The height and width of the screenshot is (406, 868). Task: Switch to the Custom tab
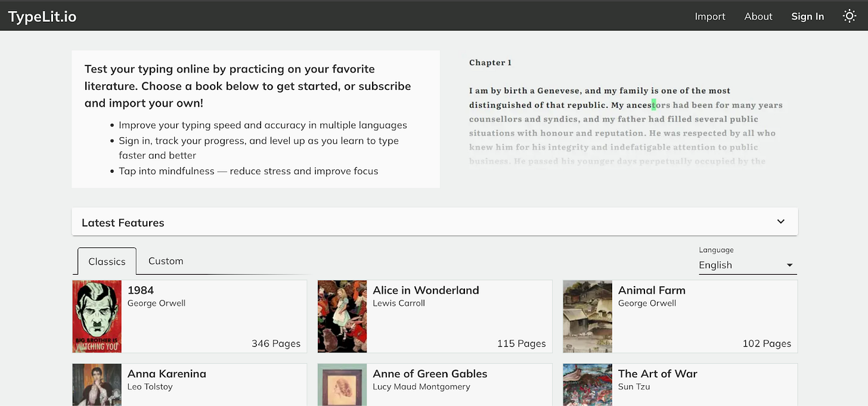[166, 261]
